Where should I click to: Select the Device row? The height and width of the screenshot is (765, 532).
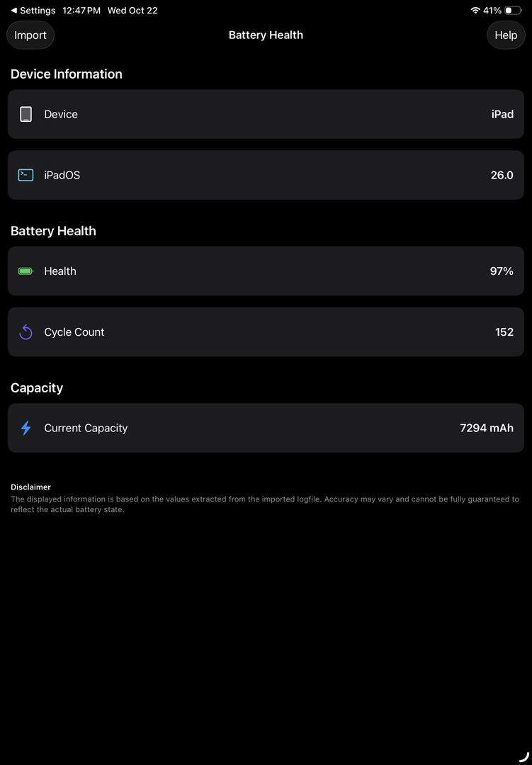coord(266,114)
